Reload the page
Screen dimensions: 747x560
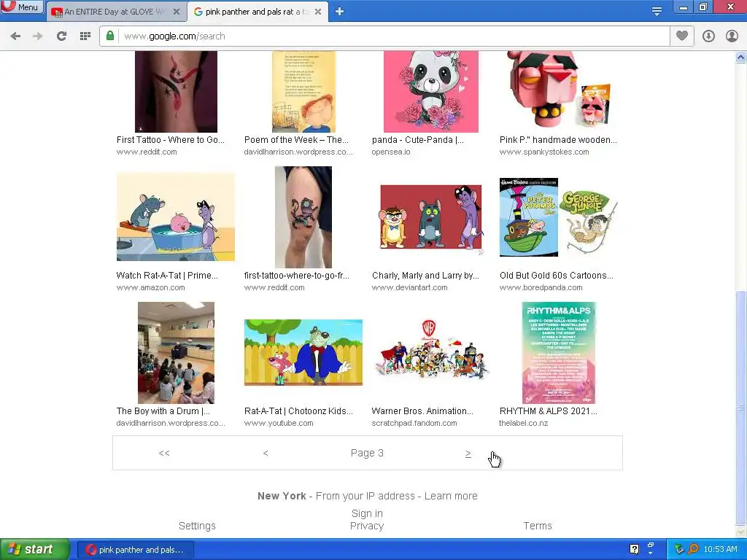coord(61,36)
